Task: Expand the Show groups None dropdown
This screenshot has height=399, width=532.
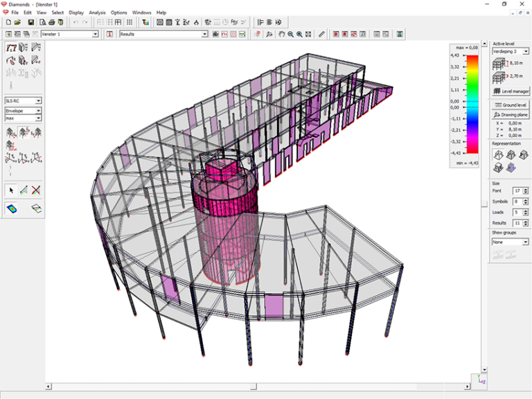Action: (525, 242)
